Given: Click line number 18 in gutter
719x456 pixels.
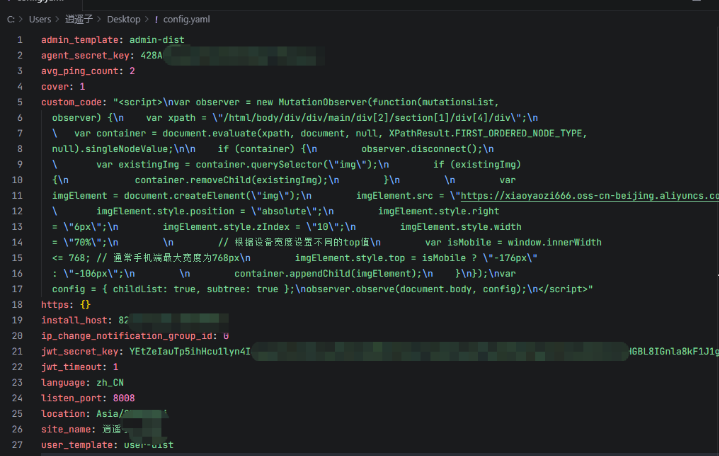Looking at the screenshot, I should point(17,305).
